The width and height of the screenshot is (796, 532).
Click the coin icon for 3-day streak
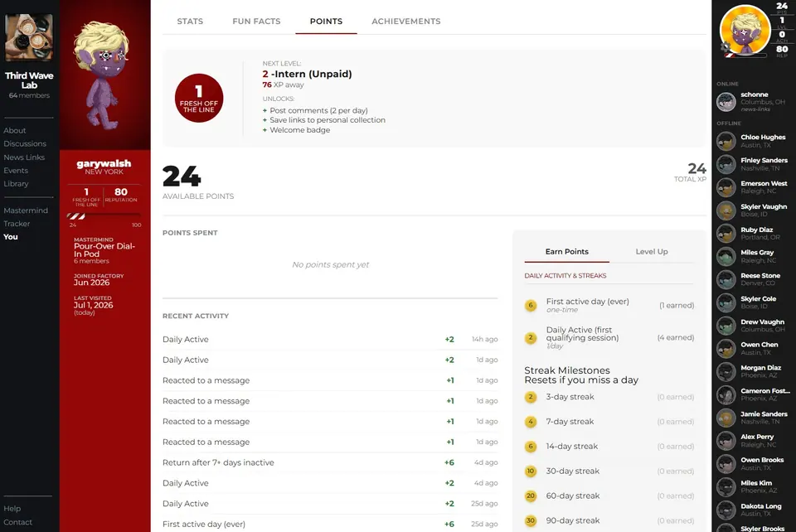(x=531, y=397)
